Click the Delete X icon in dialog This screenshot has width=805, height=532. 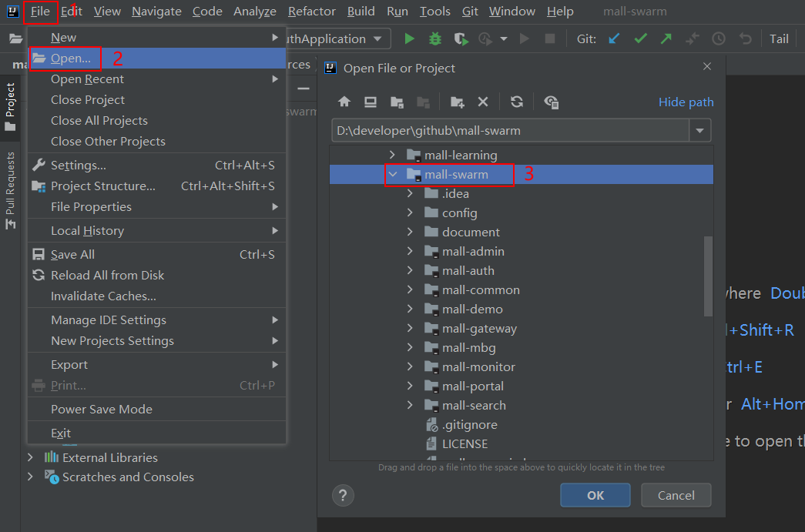pyautogui.click(x=482, y=102)
